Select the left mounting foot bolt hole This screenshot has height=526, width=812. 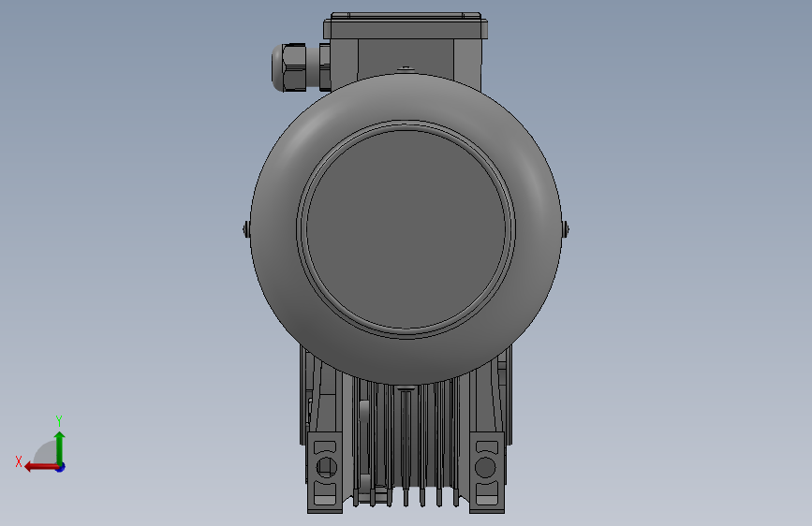[x=326, y=467]
